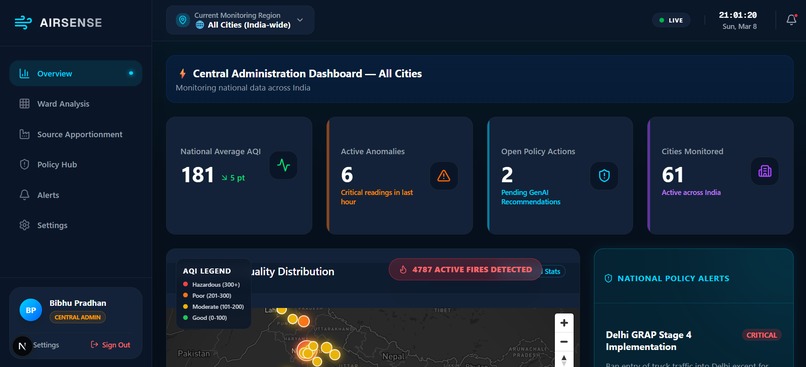
Task: Click the Settings gear icon in sidebar
Action: [x=24, y=225]
